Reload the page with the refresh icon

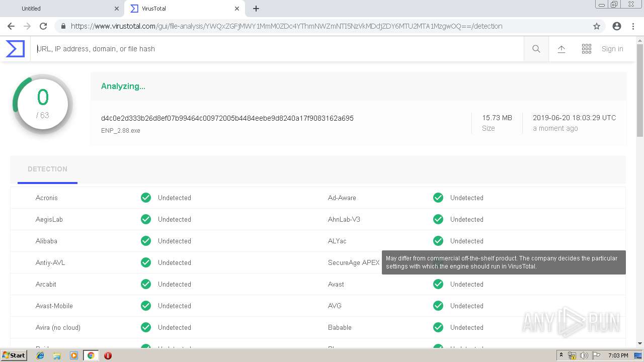(x=43, y=26)
